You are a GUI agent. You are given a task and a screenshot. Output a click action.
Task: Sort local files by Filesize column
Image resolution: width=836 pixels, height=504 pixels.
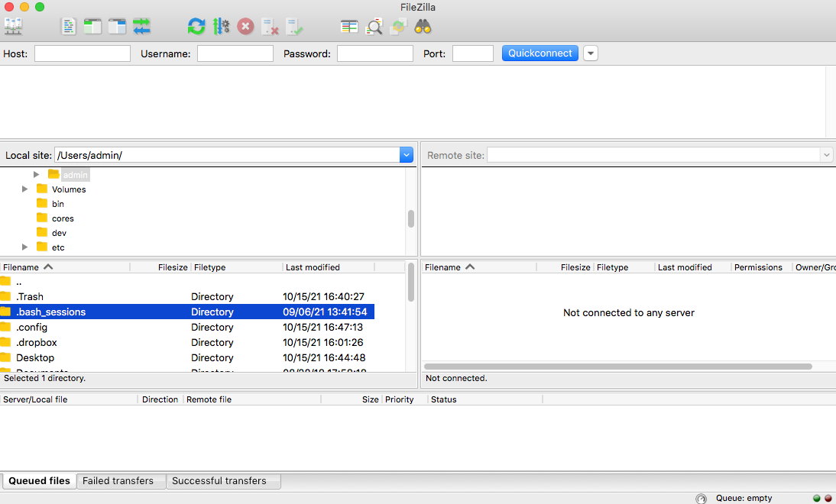point(160,267)
